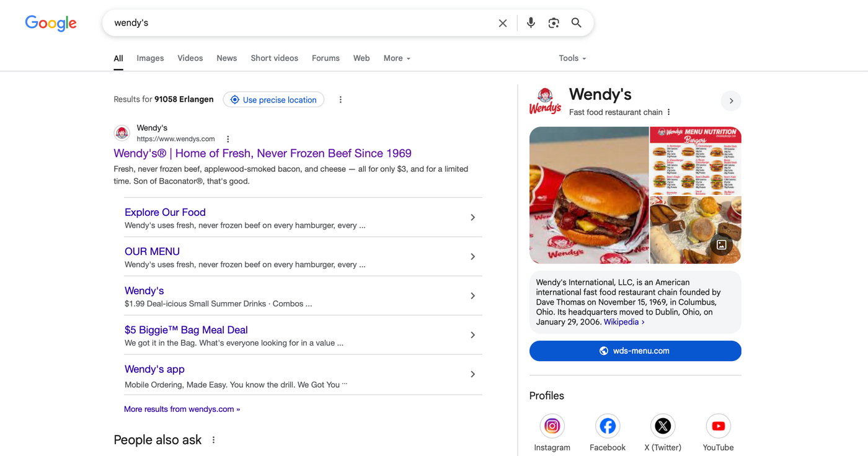868x456 pixels.
Task: Submit search with the magnifier icon
Action: (577, 23)
